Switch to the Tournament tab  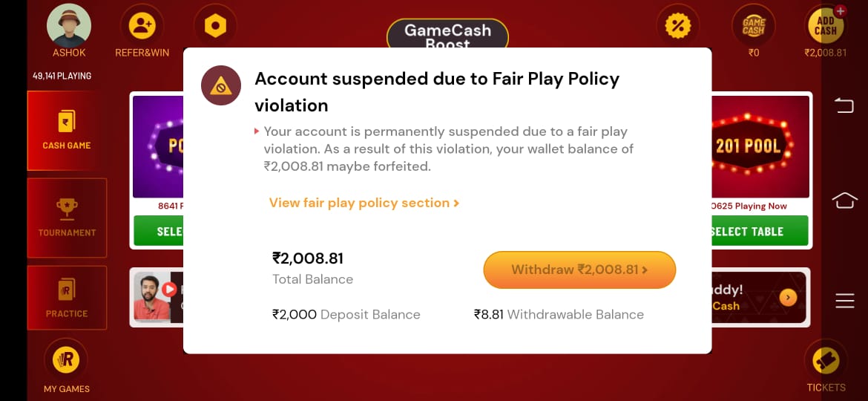pyautogui.click(x=67, y=218)
